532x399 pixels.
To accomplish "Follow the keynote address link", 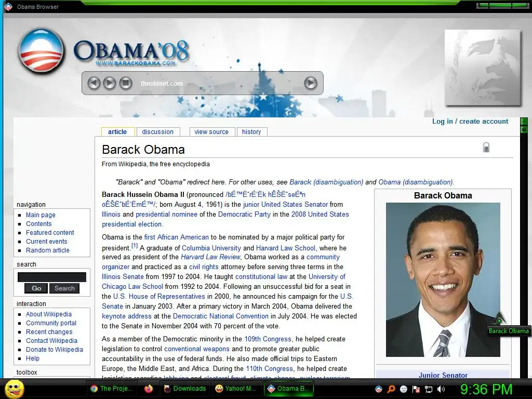I will point(127,316).
